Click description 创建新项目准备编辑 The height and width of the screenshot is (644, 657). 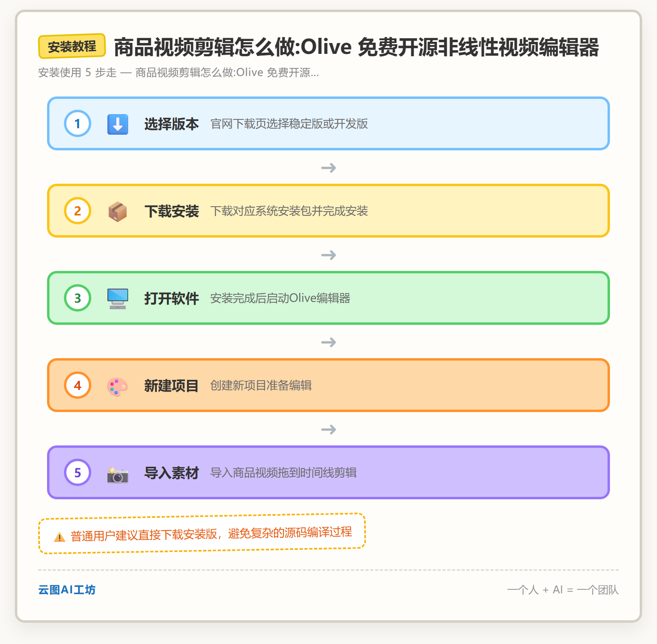click(261, 386)
